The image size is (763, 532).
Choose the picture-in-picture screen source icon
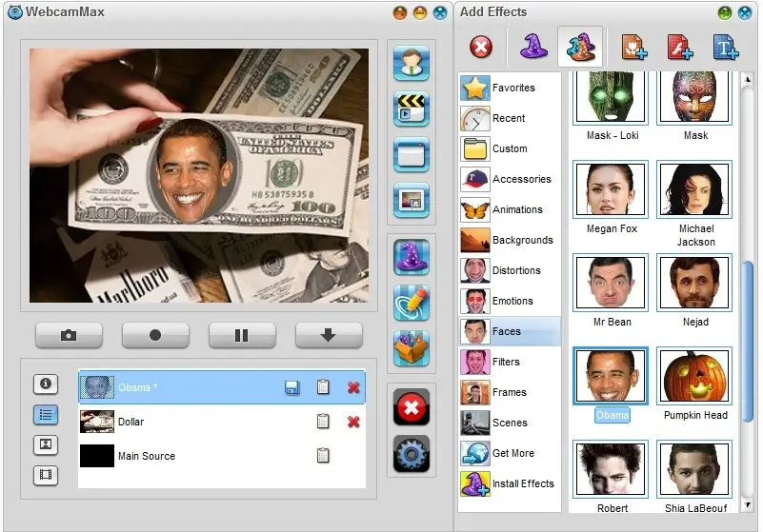click(412, 200)
